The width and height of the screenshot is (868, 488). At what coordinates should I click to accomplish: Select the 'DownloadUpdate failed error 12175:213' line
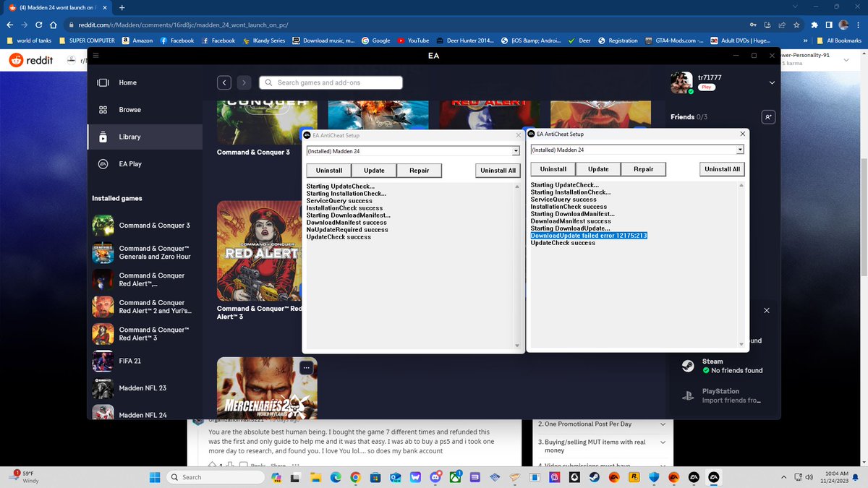point(589,236)
